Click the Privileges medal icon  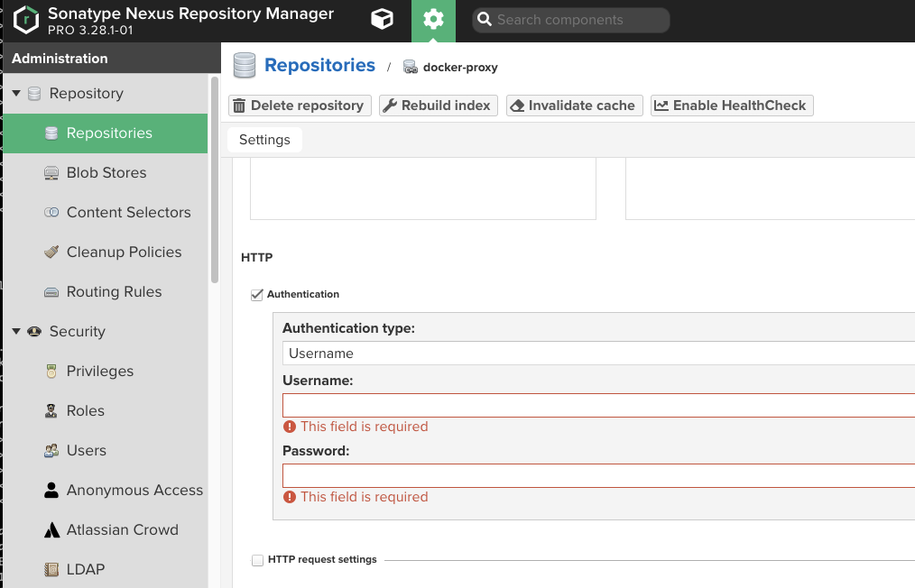point(51,372)
